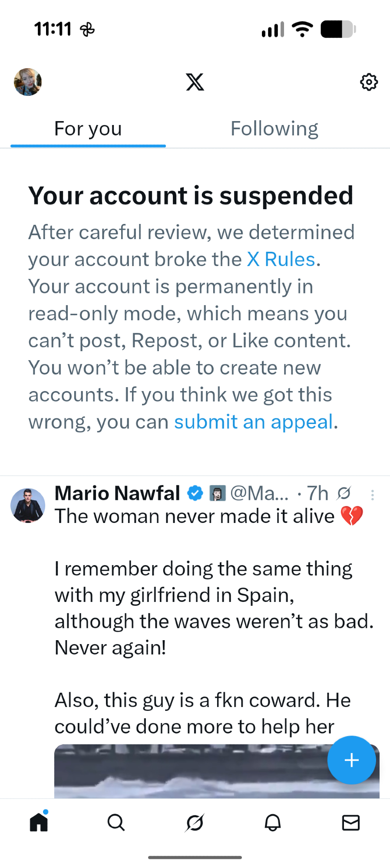Open Mario Nawfal's profile name
Screen dimensions: 390x868
(117, 493)
